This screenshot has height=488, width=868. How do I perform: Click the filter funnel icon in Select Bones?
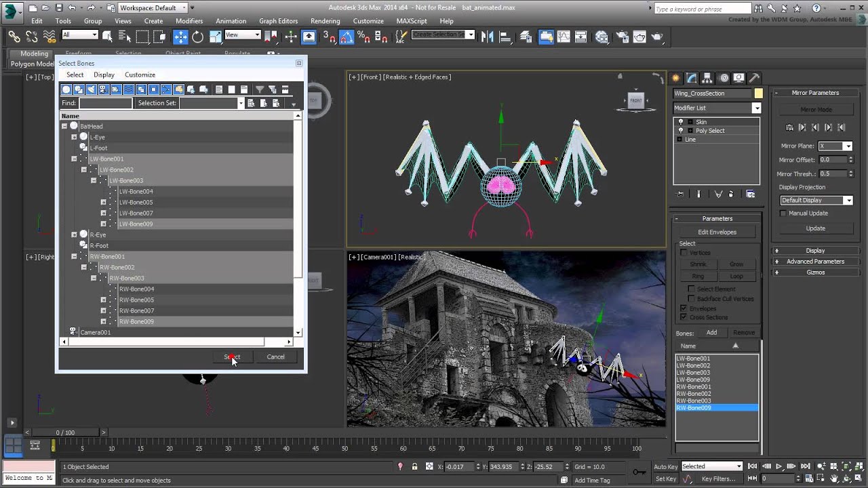260,89
